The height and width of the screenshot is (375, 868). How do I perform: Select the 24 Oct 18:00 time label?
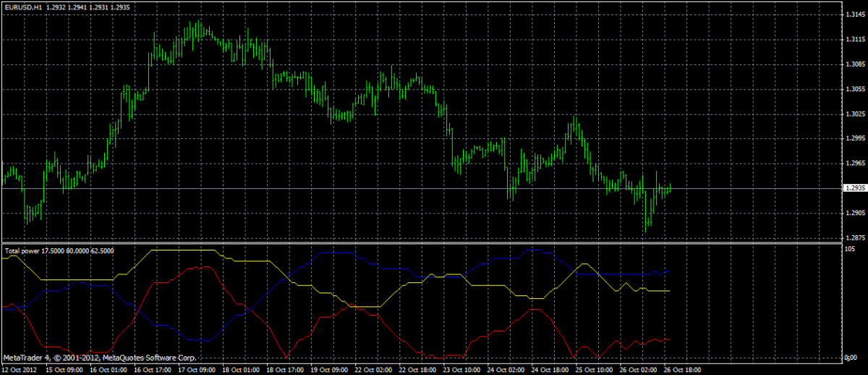549,369
